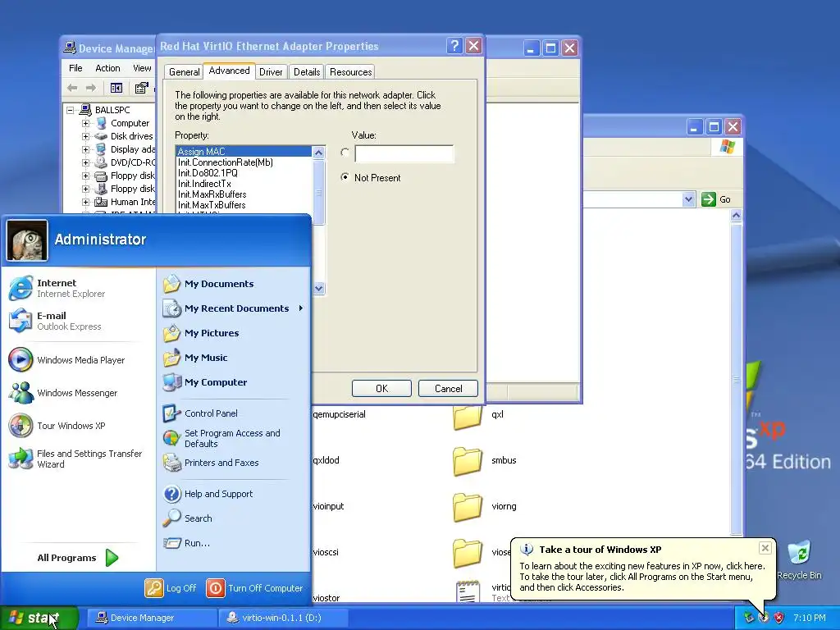Select the viorng folder icon
The height and width of the screenshot is (630, 840).
coord(467,507)
